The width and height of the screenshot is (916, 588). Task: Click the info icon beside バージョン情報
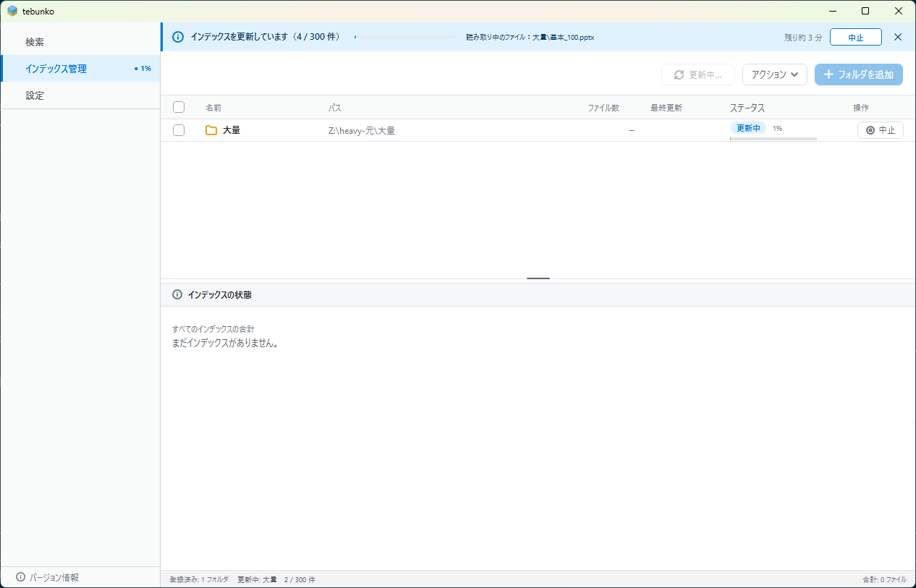click(x=20, y=577)
